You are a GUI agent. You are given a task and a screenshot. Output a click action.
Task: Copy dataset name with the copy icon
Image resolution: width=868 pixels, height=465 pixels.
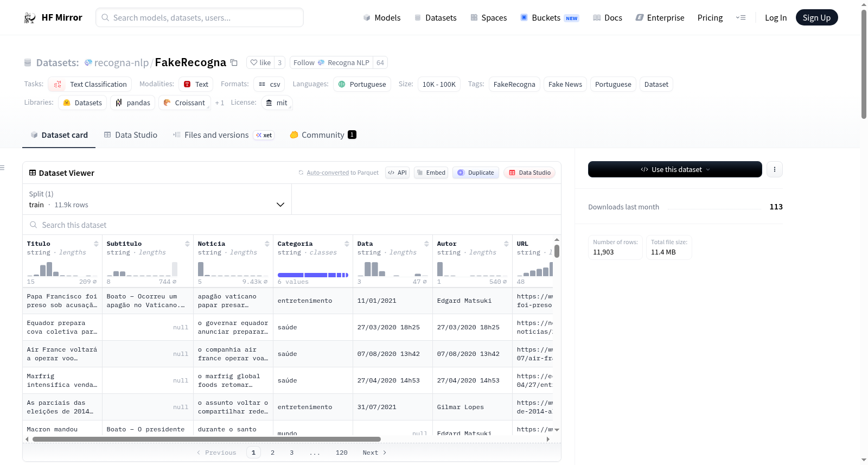(x=234, y=62)
